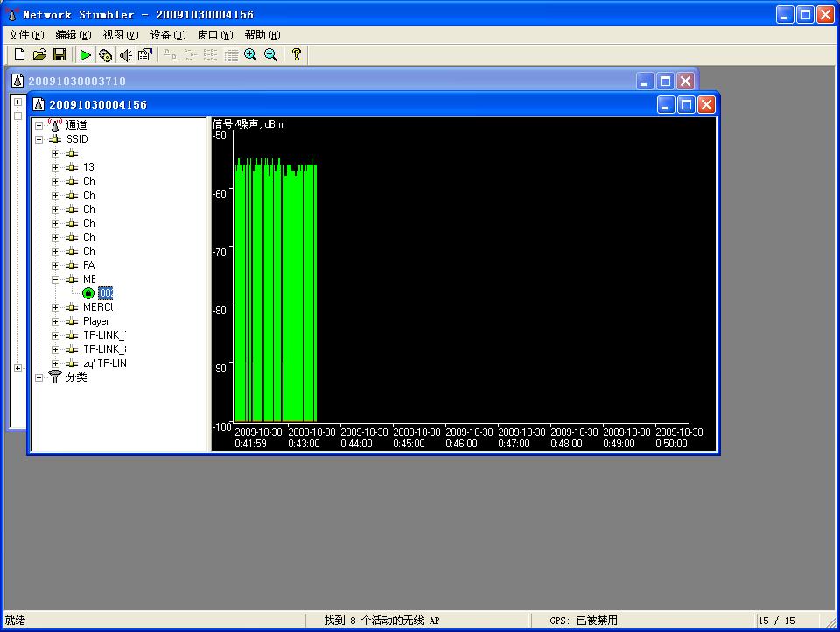This screenshot has width=840, height=632.
Task: Switch to details view in toolbar
Action: pyautogui.click(x=231, y=54)
